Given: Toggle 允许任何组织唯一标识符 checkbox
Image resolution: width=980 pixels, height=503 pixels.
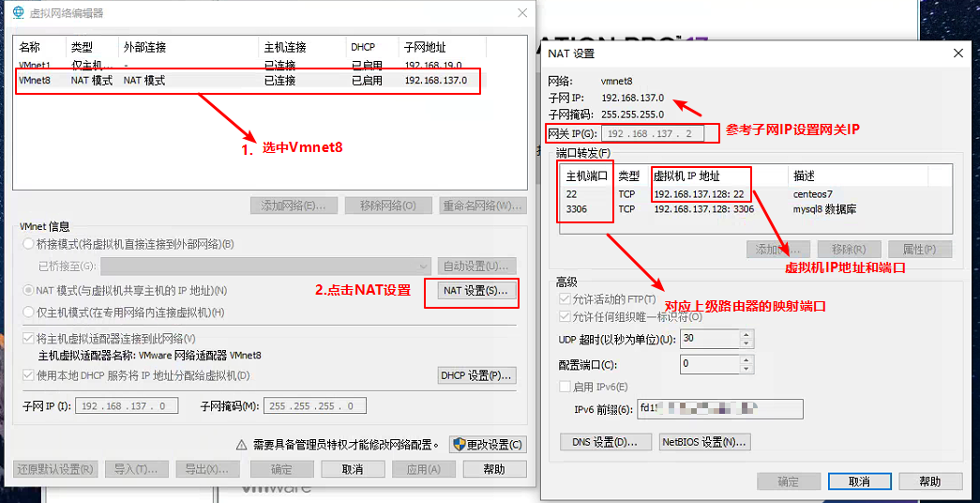Looking at the screenshot, I should coord(565,317).
